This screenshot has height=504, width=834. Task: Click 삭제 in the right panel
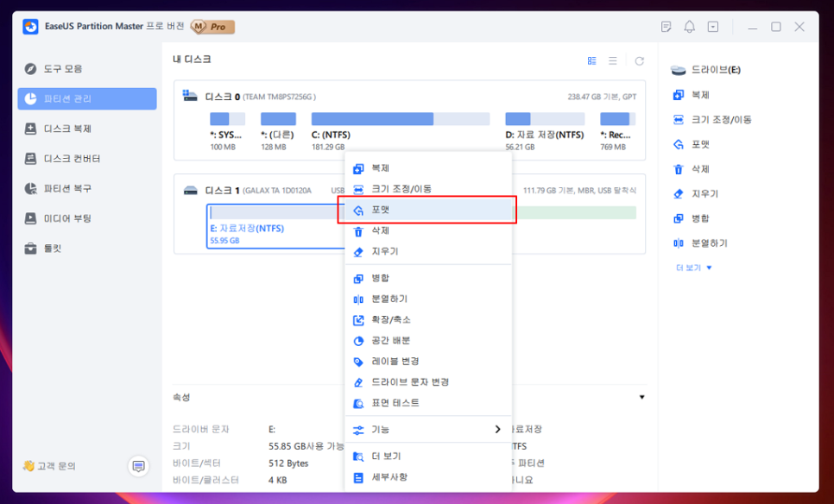pos(692,169)
